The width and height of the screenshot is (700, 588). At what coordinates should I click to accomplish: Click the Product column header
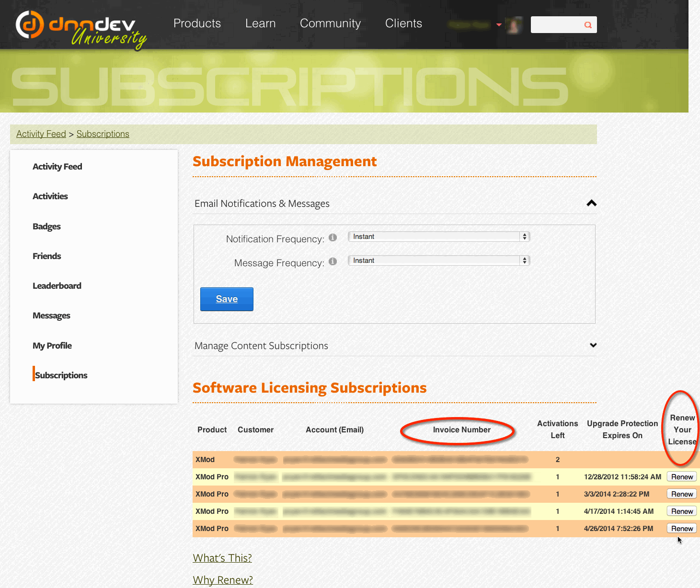coord(212,430)
